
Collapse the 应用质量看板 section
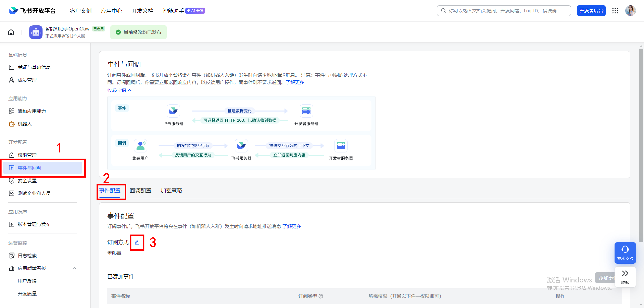(x=75, y=268)
